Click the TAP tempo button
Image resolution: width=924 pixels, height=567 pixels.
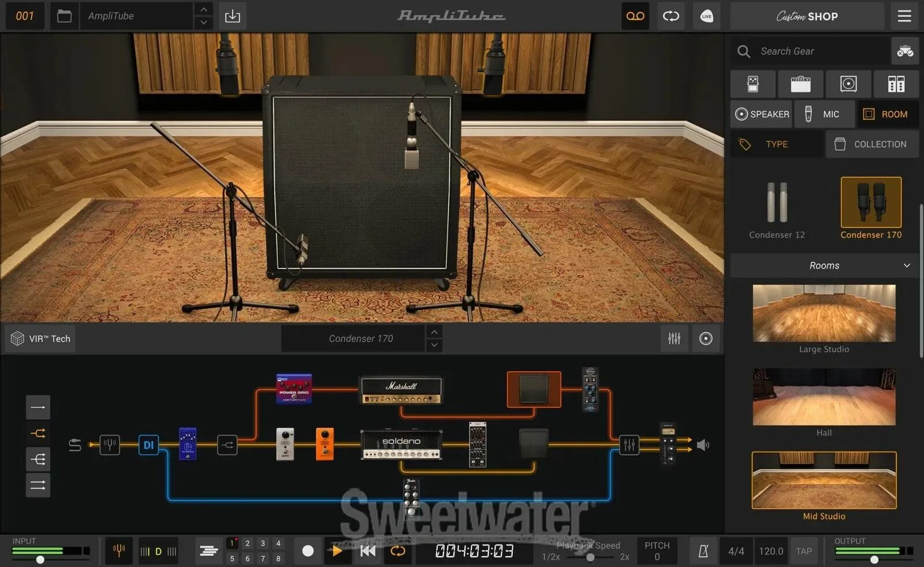[x=804, y=551]
